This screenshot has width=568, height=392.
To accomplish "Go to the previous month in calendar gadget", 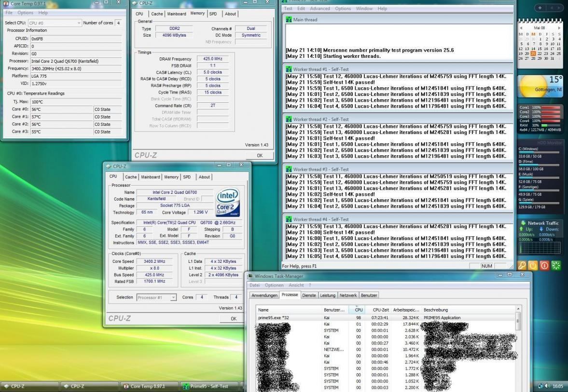I will (521, 28).
